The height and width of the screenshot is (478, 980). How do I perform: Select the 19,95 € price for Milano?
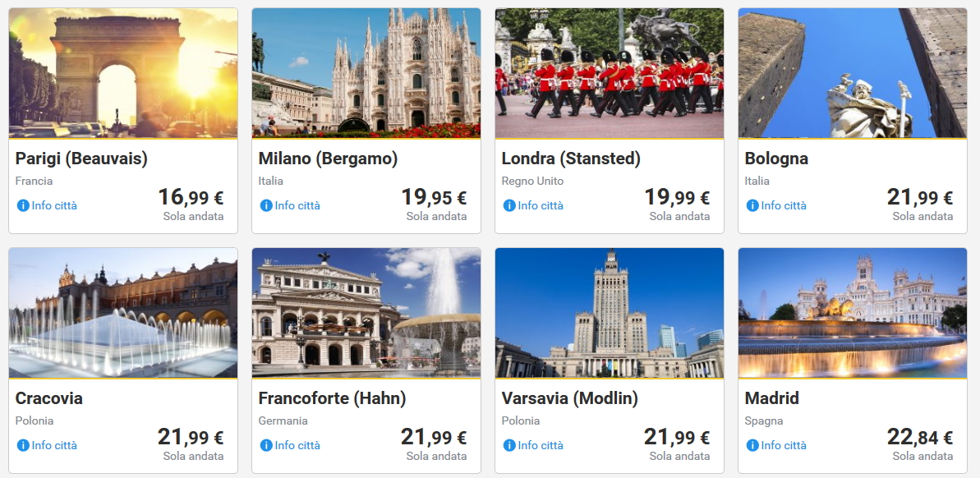tap(434, 198)
